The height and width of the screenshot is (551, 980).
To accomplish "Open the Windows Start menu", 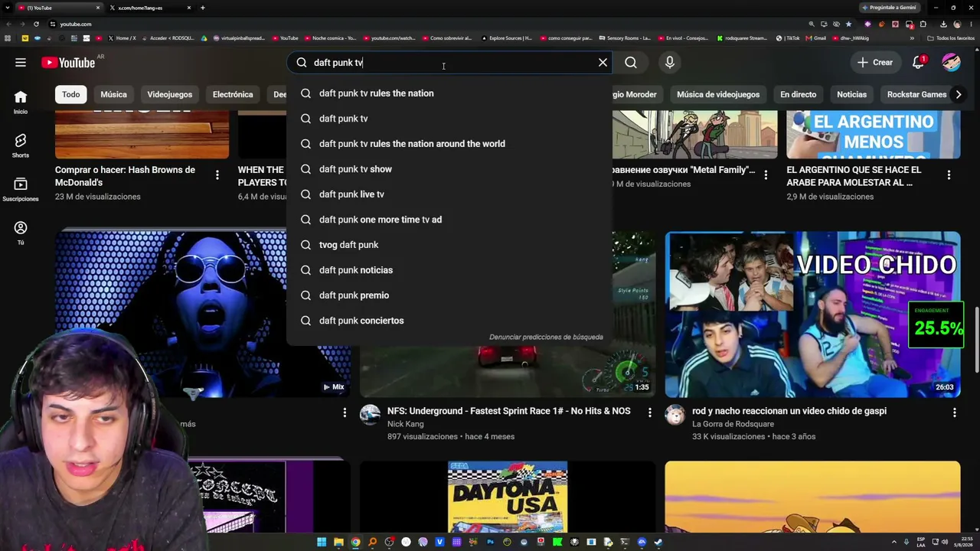I will pyautogui.click(x=322, y=543).
